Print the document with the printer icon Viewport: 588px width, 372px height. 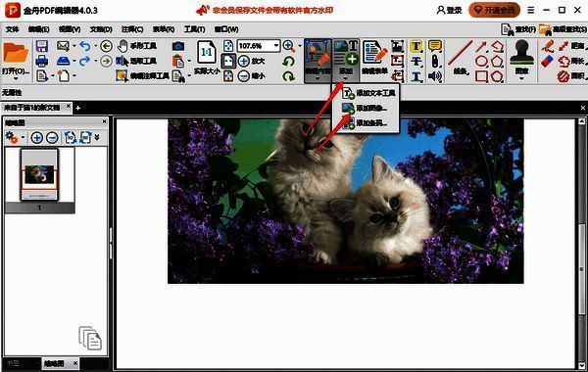click(x=42, y=61)
